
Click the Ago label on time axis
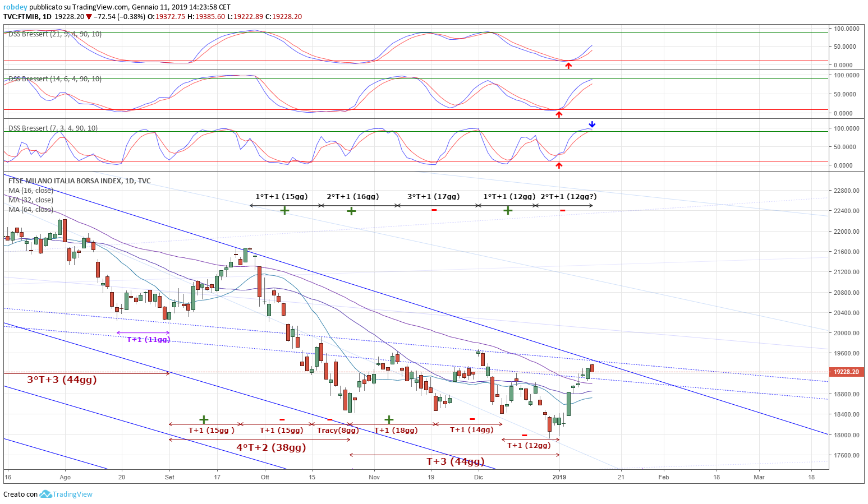(65, 477)
